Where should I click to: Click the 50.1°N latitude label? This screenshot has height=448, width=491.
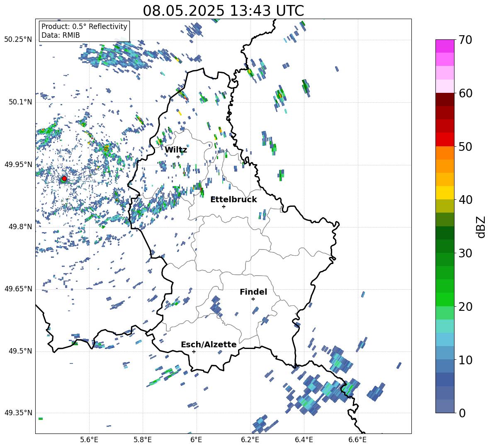[21, 102]
